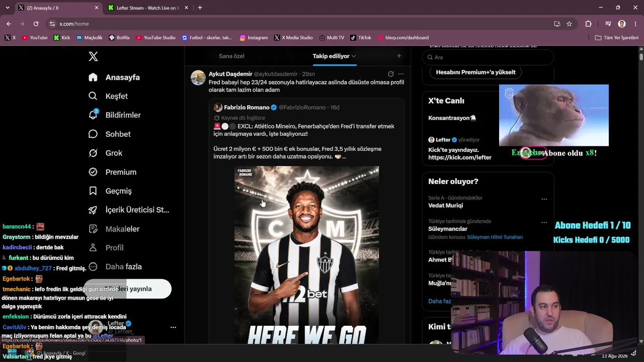The width and height of the screenshot is (644, 362).
Task: Open the Instagram bookmark
Action: click(x=254, y=38)
